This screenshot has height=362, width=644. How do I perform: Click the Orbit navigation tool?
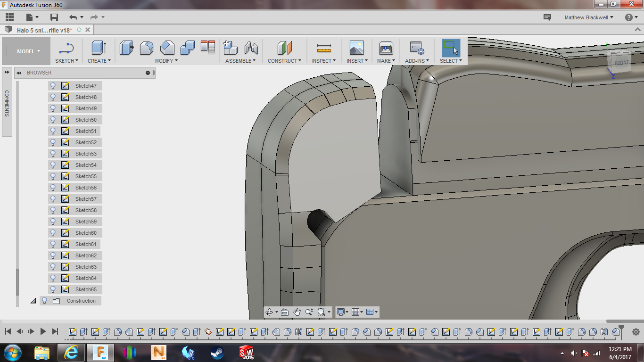coord(269,312)
